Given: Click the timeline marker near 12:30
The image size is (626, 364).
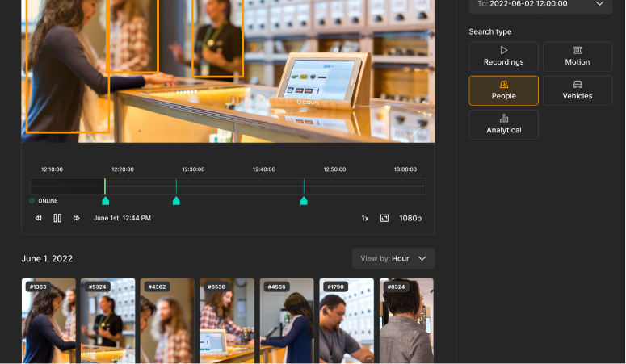Looking at the screenshot, I should point(176,201).
